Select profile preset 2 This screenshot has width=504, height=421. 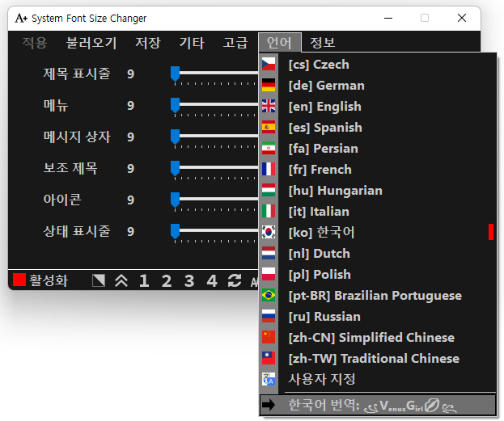[x=167, y=281]
